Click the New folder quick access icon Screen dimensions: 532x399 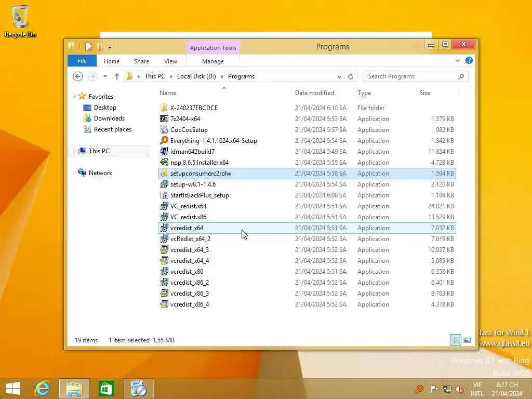100,47
